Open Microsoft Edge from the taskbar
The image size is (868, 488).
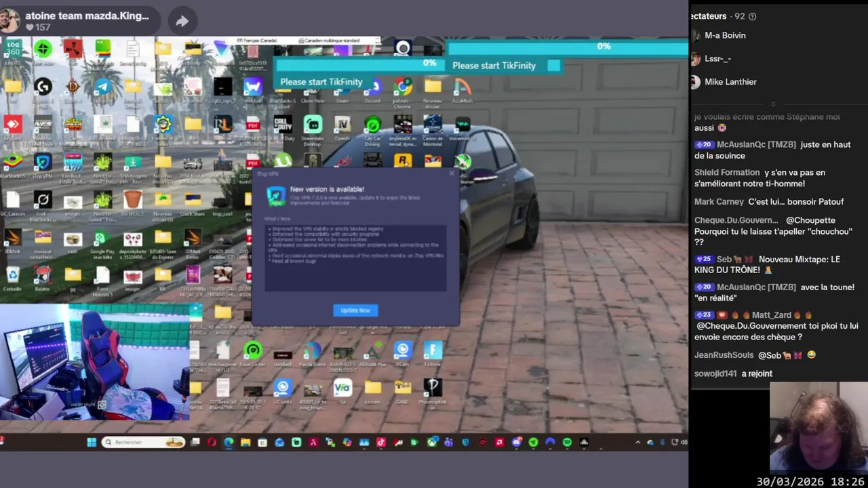[229, 443]
